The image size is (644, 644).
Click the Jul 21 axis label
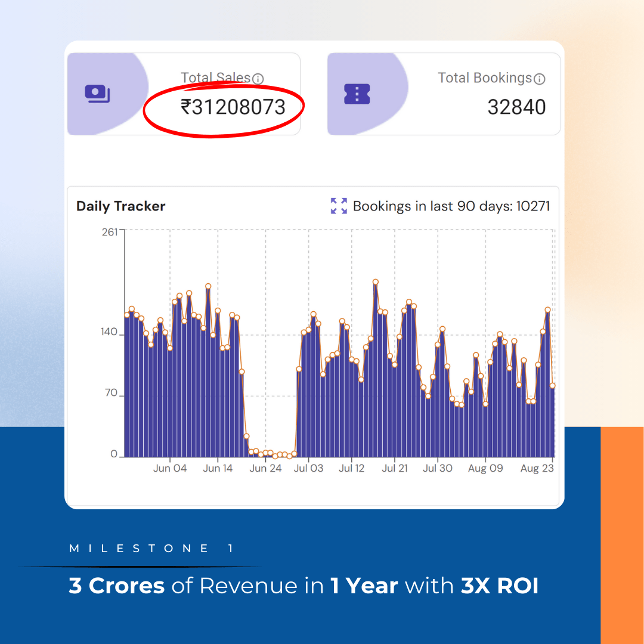395,468
